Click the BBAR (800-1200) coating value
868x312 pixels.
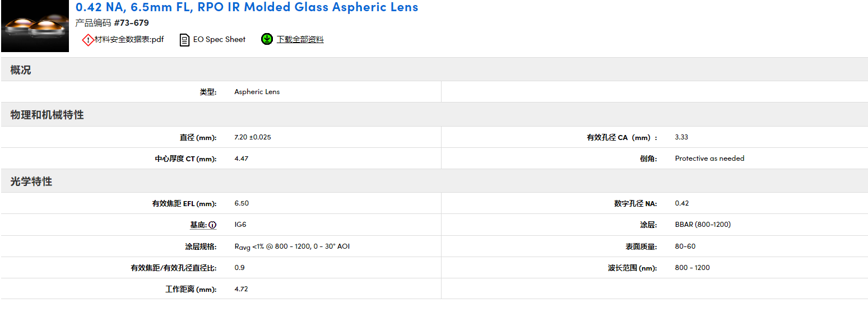703,225
